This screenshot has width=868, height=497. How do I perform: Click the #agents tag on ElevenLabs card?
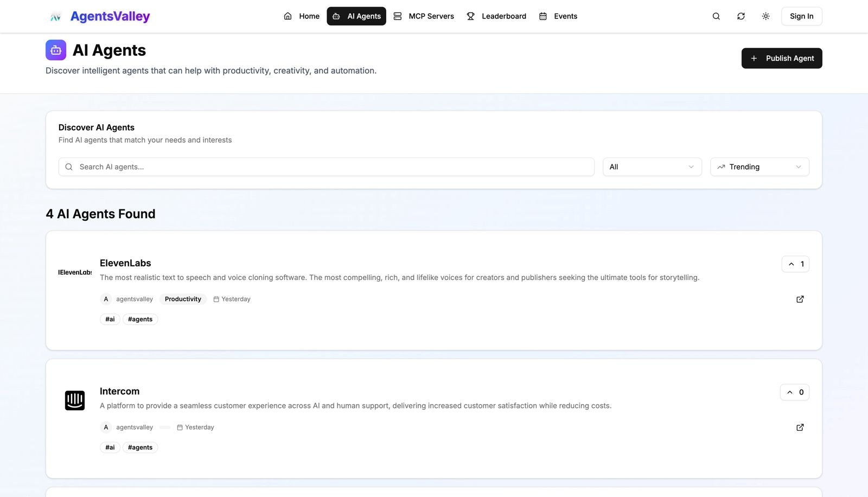click(x=140, y=319)
